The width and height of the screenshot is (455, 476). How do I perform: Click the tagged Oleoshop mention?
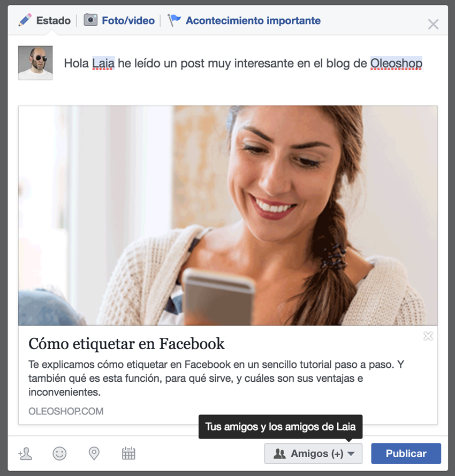pyautogui.click(x=396, y=63)
